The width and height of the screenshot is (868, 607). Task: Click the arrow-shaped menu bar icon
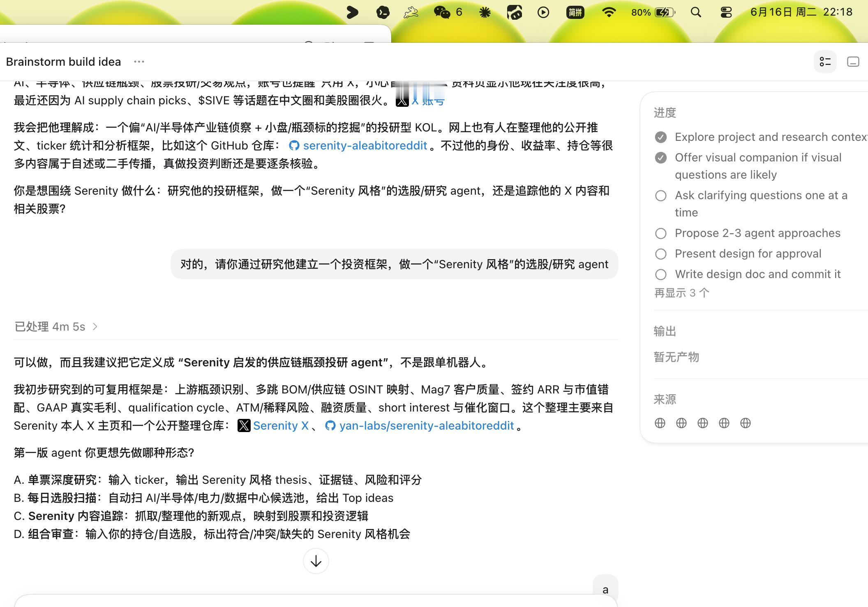pyautogui.click(x=352, y=12)
